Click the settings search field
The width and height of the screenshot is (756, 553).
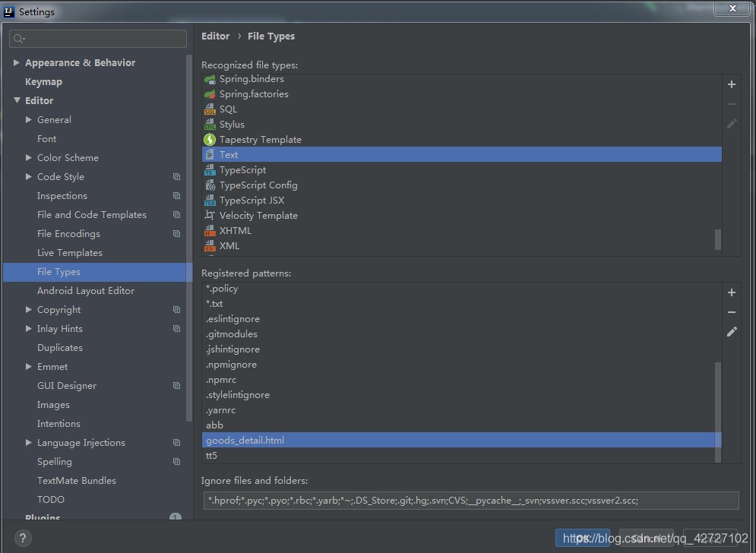(98, 39)
